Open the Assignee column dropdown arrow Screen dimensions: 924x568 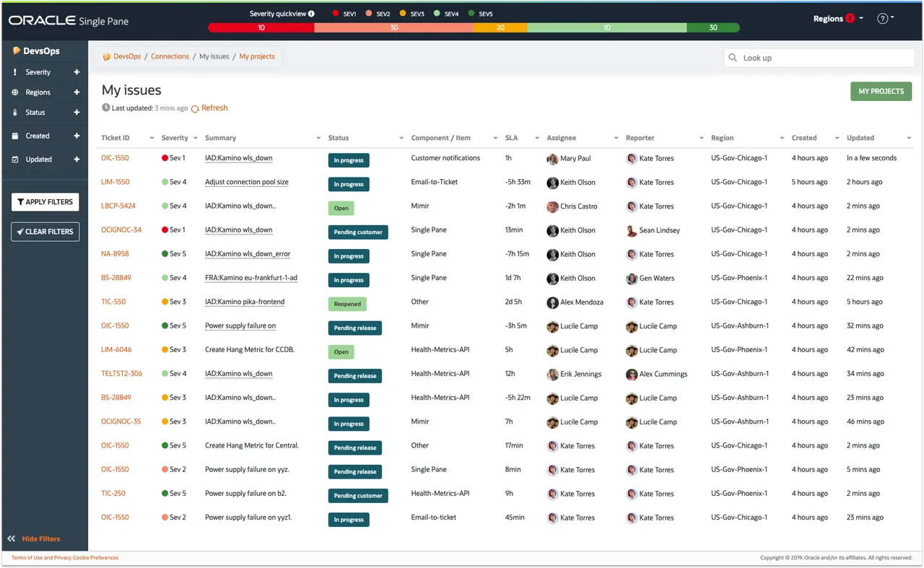tap(616, 139)
